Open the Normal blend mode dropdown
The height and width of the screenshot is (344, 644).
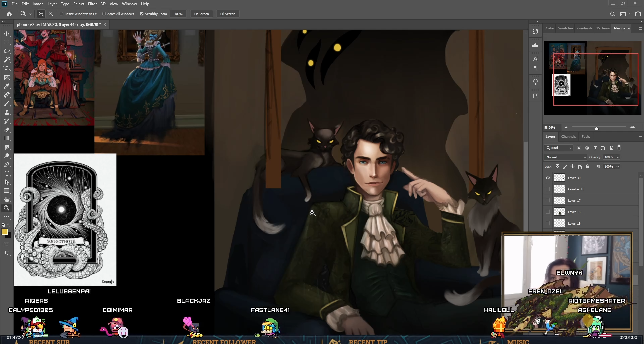point(566,157)
